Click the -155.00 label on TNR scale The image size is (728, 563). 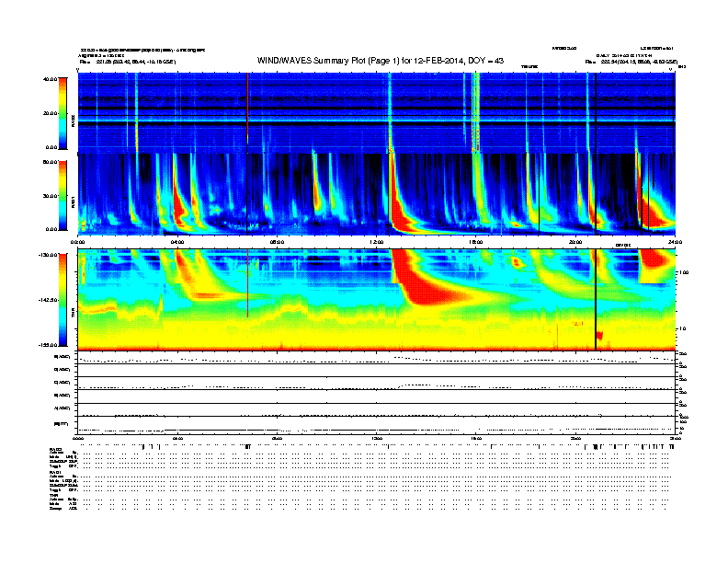coord(48,345)
